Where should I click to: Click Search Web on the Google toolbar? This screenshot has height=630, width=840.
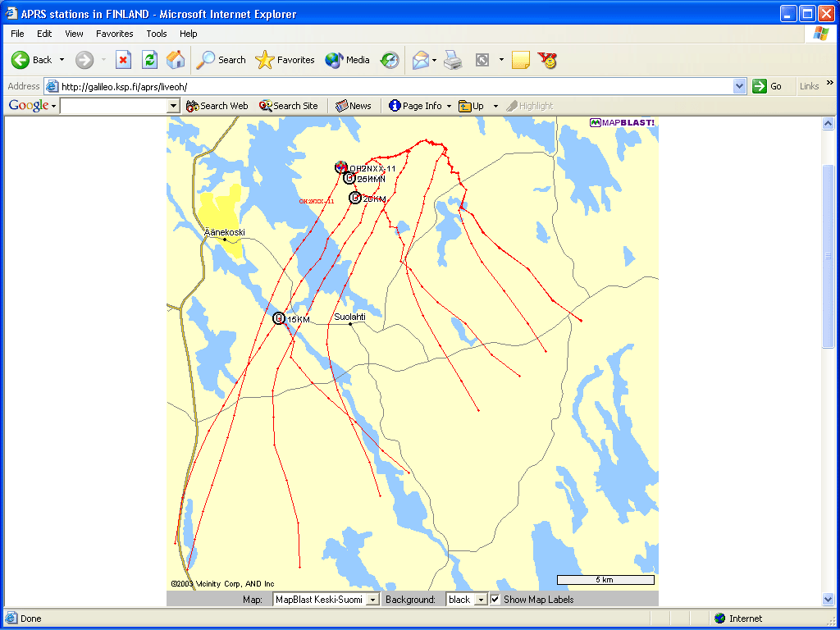tap(217, 106)
